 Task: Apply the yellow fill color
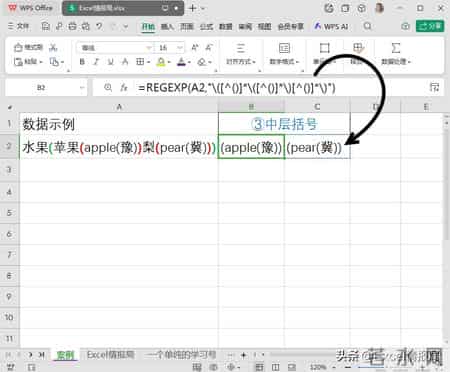point(161,62)
